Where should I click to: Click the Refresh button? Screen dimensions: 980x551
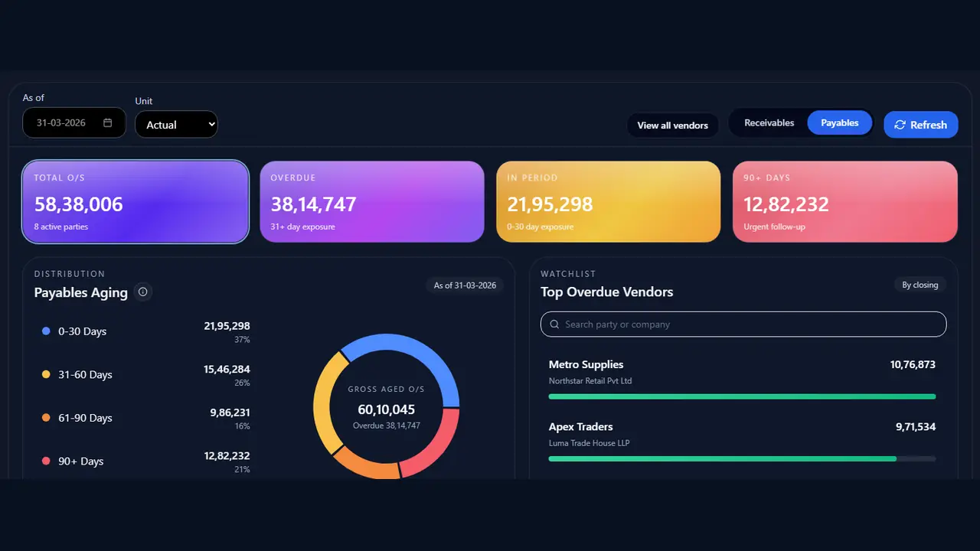pos(920,125)
